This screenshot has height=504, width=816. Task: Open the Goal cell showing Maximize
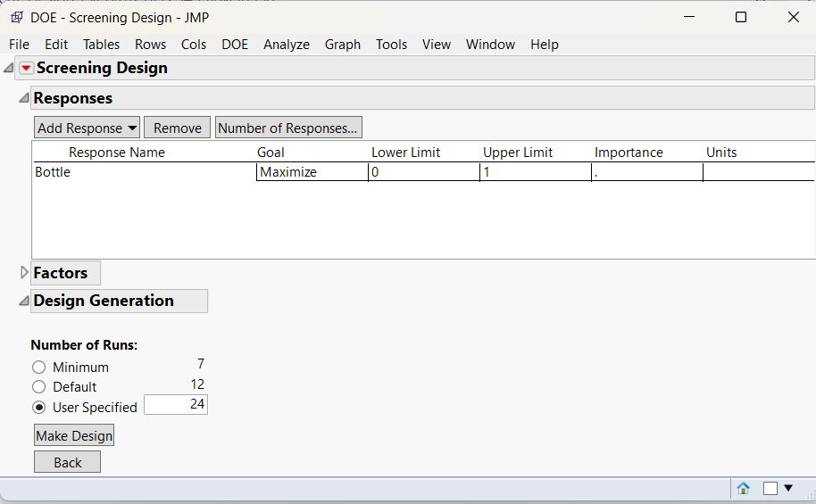pos(312,172)
